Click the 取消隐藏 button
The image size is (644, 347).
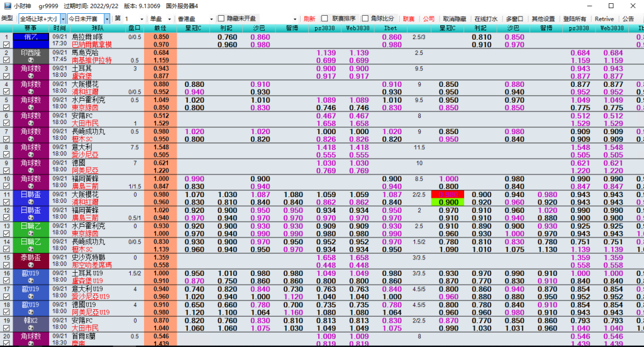[454, 19]
